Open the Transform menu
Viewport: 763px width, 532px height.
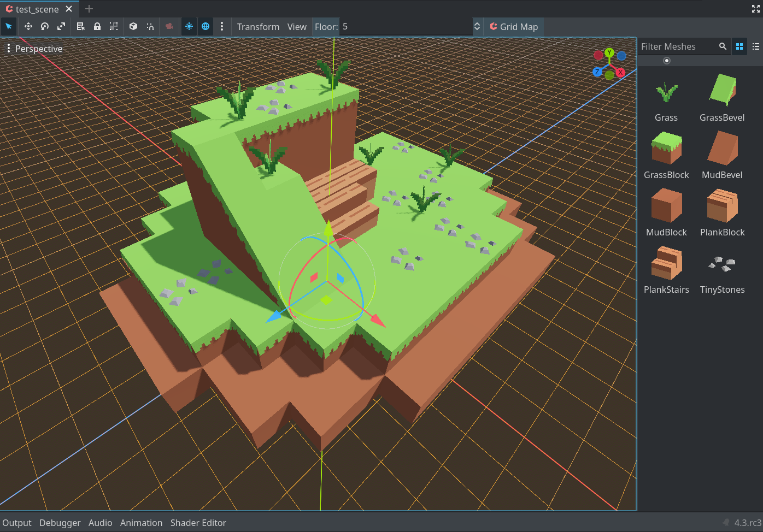[x=258, y=27]
